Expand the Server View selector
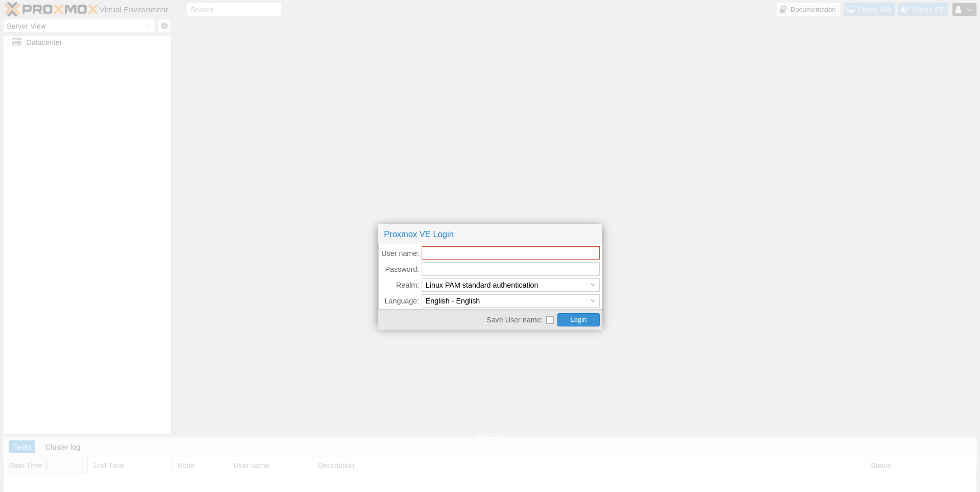 click(148, 26)
